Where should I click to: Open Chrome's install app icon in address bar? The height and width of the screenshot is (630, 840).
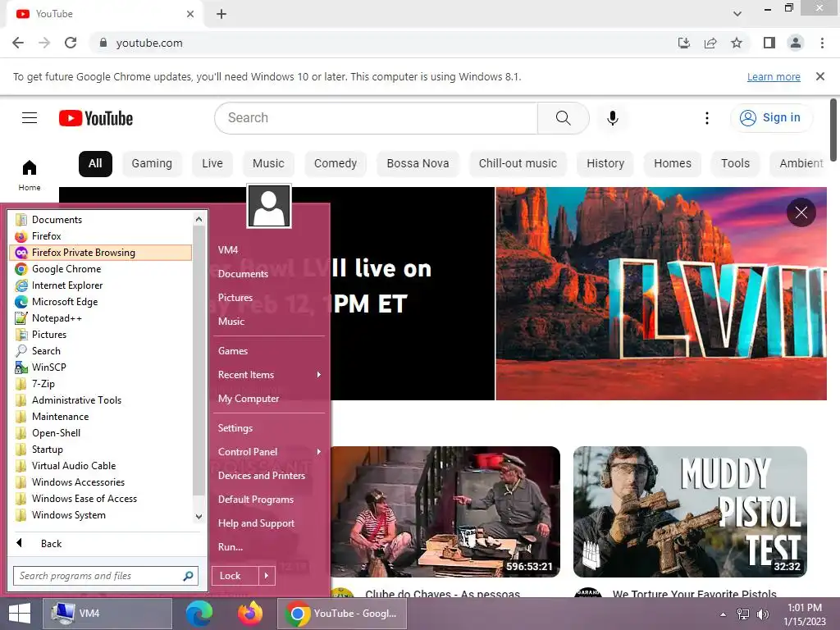(684, 43)
